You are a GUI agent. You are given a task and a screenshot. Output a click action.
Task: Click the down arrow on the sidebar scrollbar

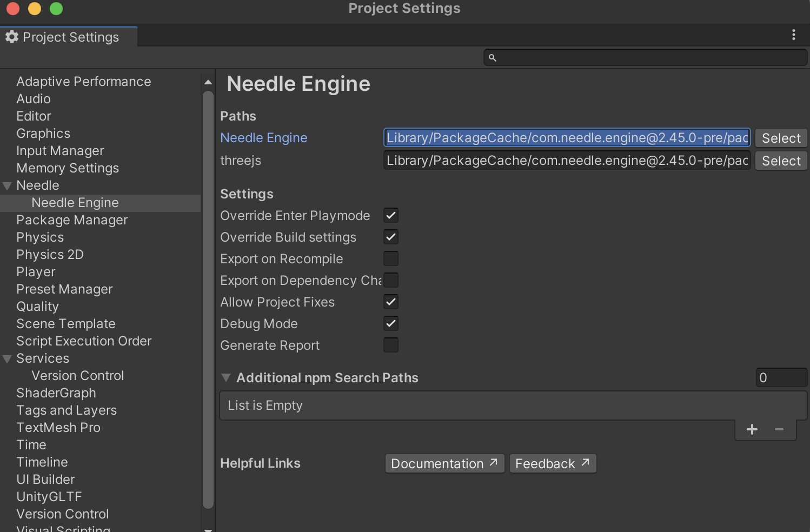(208, 528)
